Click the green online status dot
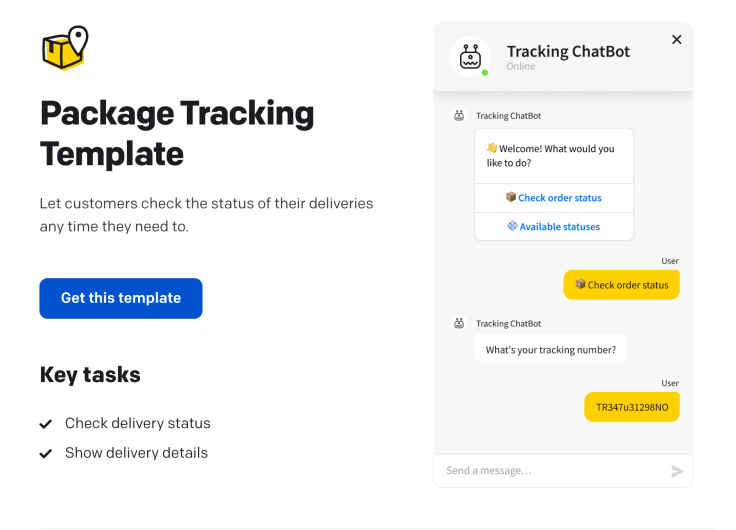This screenshot has height=530, width=736. click(x=485, y=72)
